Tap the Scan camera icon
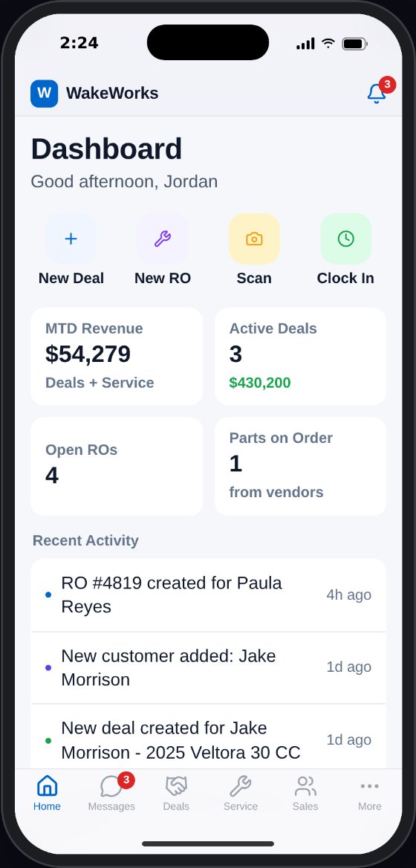Viewport: 416px width, 868px height. pyautogui.click(x=254, y=239)
